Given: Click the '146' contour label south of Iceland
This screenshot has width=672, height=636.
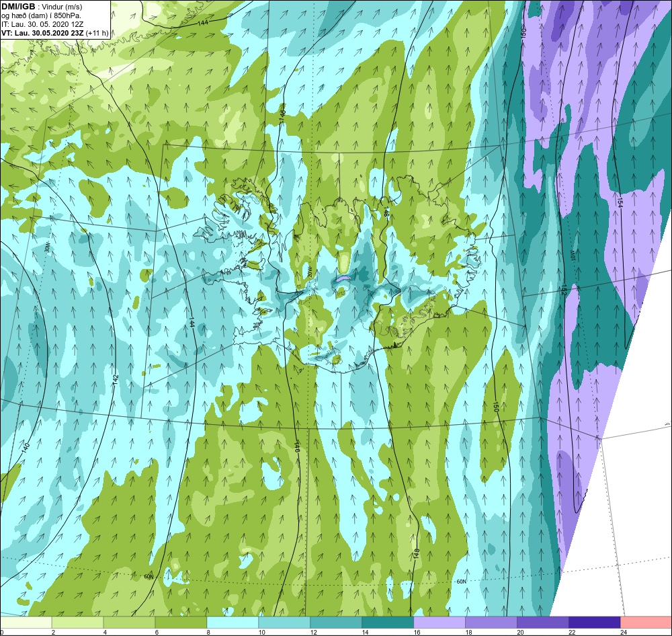Looking at the screenshot, I should (296, 447).
